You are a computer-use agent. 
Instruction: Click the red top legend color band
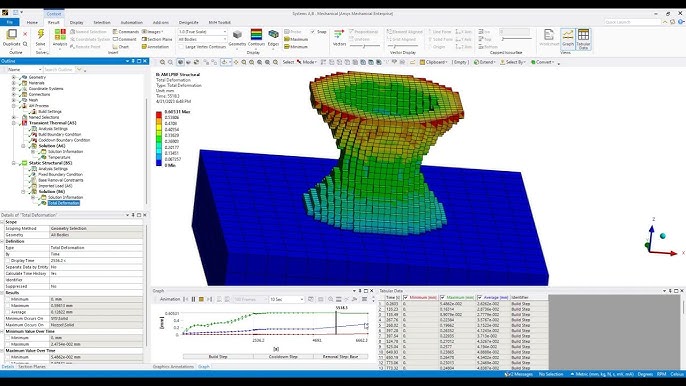[159, 115]
